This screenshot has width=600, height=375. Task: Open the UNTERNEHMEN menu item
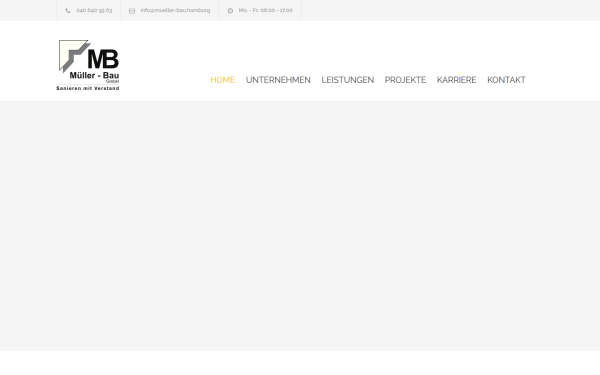pyautogui.click(x=278, y=80)
